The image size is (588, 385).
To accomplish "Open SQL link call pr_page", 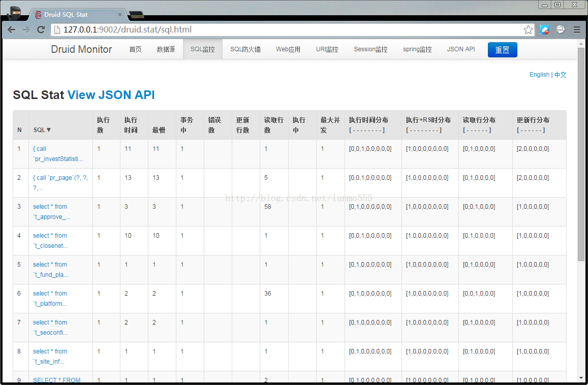I will tap(60, 182).
